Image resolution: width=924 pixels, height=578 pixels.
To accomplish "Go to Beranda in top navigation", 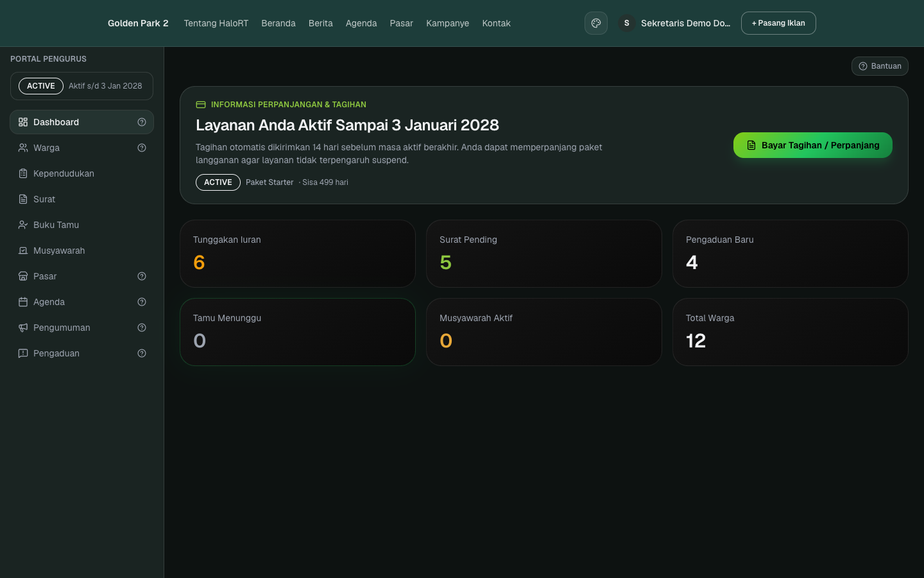I will (278, 23).
